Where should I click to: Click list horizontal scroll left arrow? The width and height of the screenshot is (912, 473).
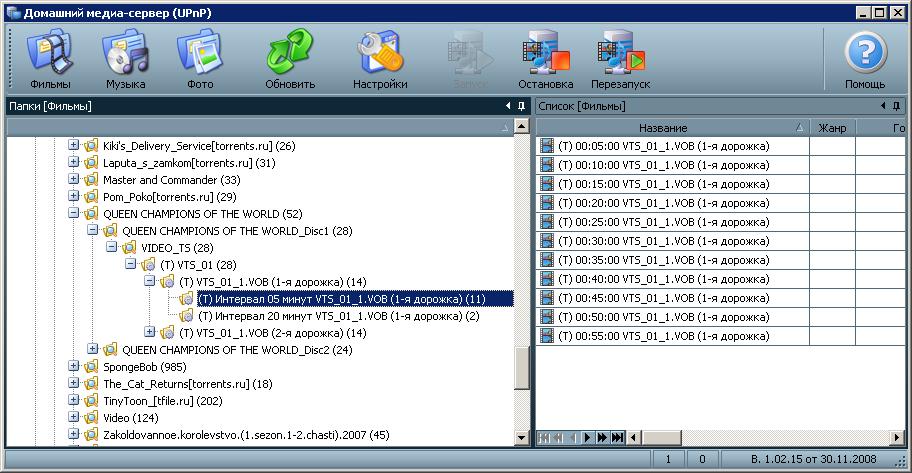(x=633, y=437)
